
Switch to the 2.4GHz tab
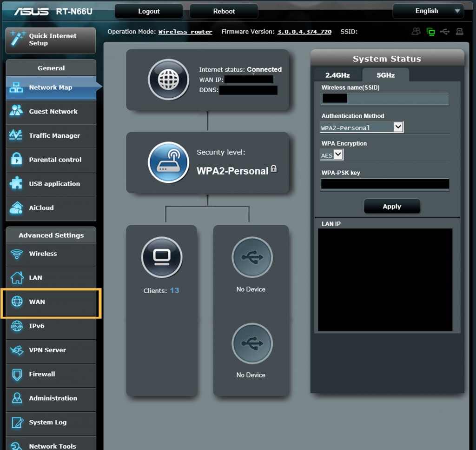coord(337,75)
